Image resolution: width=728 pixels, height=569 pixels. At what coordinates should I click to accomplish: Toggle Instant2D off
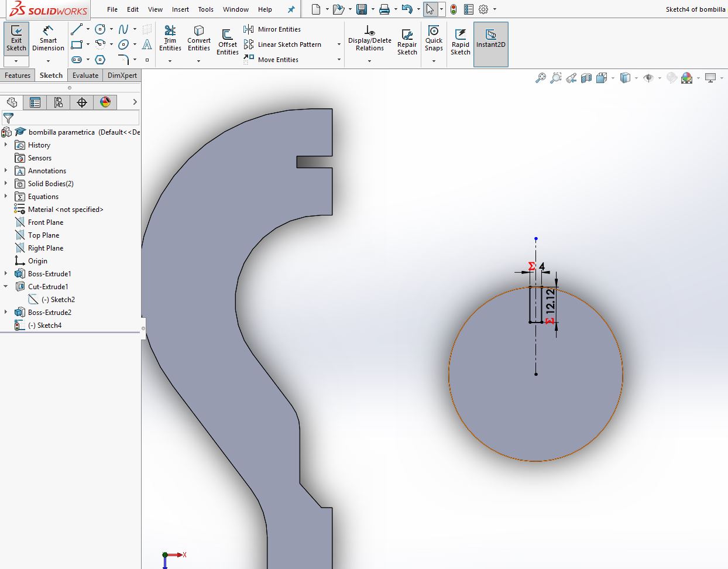pos(490,44)
